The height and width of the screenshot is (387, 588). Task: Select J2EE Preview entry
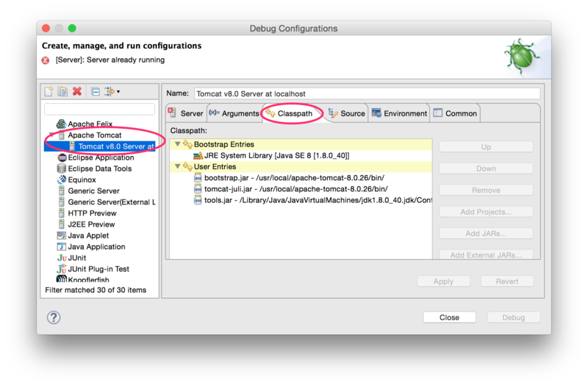(x=91, y=224)
